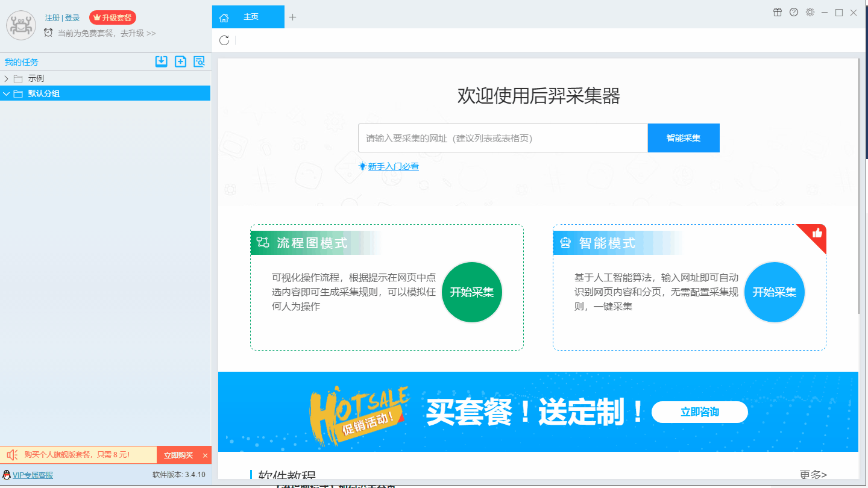Viewport: 868px width, 488px height.
Task: Open the 新手入门必看 link
Action: [394, 166]
